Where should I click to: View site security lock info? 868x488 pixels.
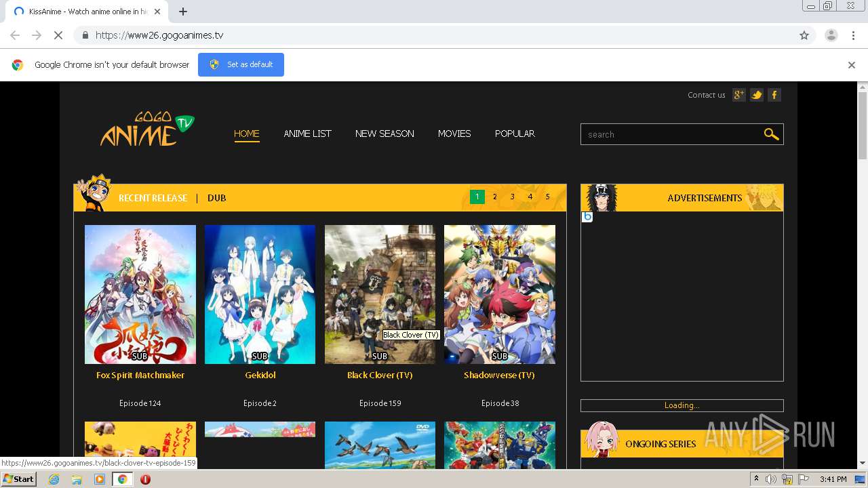[x=85, y=35]
